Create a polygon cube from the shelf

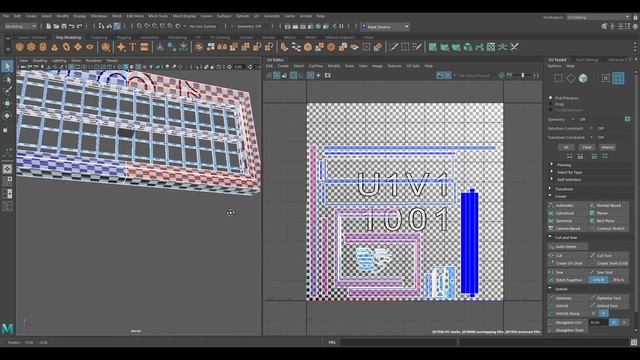[x=31, y=47]
